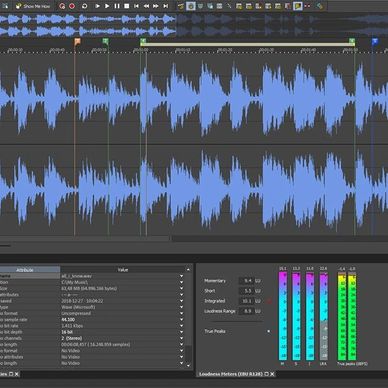
Task: Open dropdown for the Uncompressed format row
Action: (x=181, y=313)
